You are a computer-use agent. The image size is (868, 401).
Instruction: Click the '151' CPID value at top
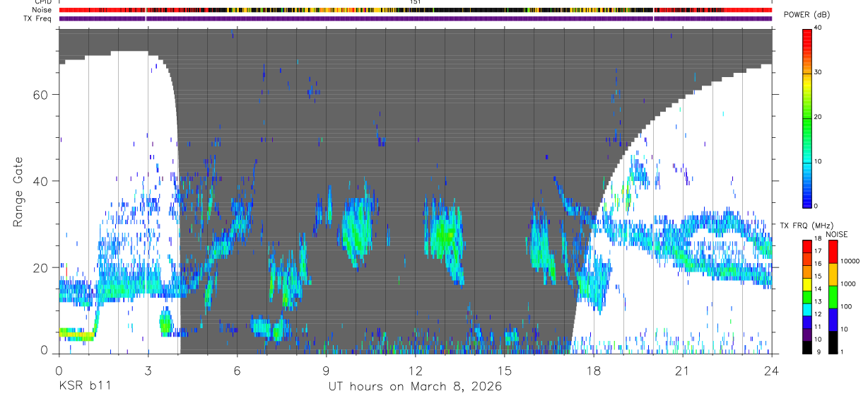click(415, 2)
